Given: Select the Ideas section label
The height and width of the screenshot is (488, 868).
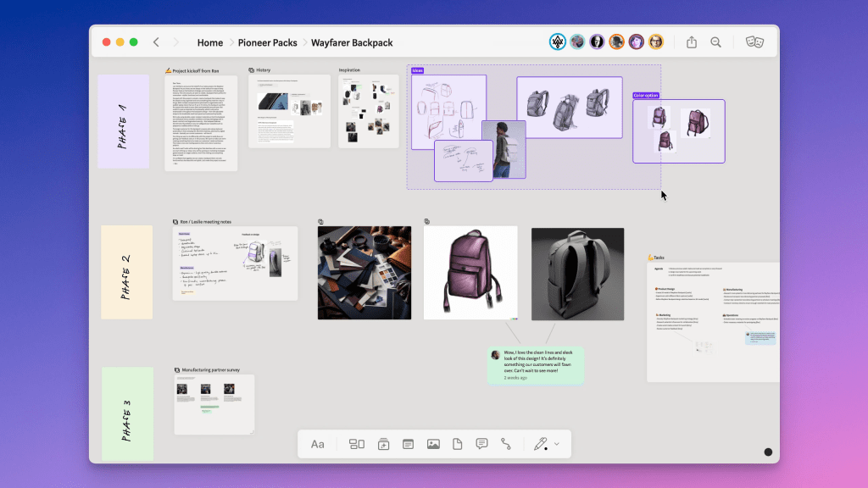Looking at the screenshot, I should tap(417, 70).
